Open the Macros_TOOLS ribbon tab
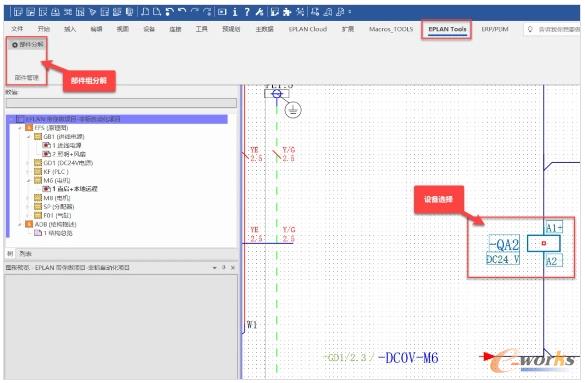The image size is (585, 383). pyautogui.click(x=391, y=29)
